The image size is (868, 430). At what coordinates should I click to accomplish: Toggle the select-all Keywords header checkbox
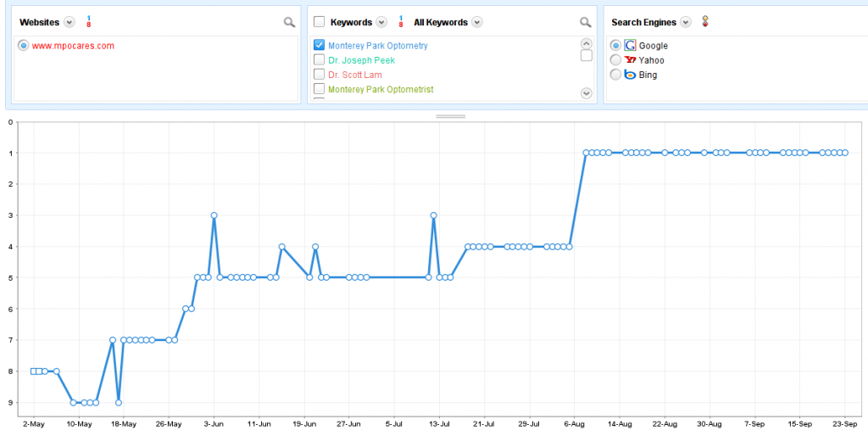click(319, 22)
